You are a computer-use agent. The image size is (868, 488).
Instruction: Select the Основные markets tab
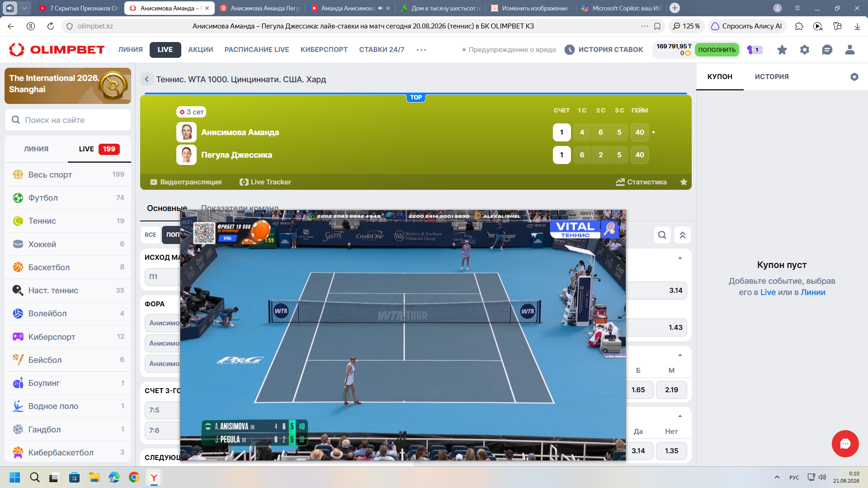[x=167, y=208]
